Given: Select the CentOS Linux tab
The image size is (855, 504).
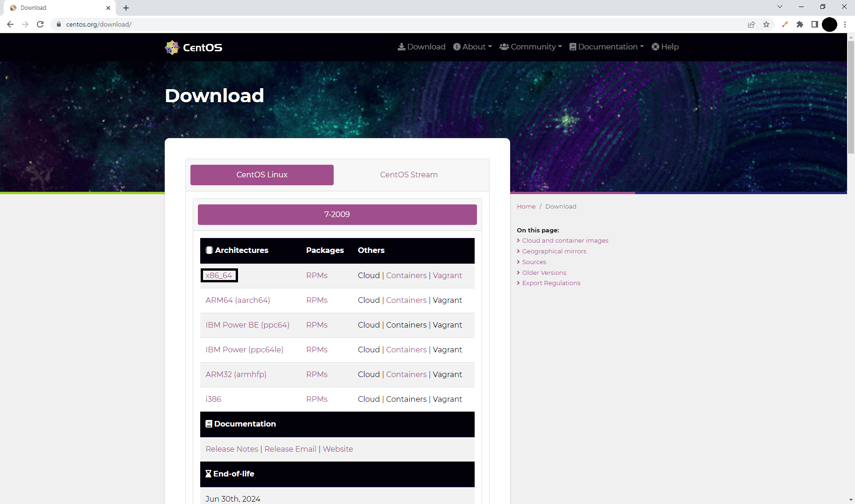Looking at the screenshot, I should [262, 175].
